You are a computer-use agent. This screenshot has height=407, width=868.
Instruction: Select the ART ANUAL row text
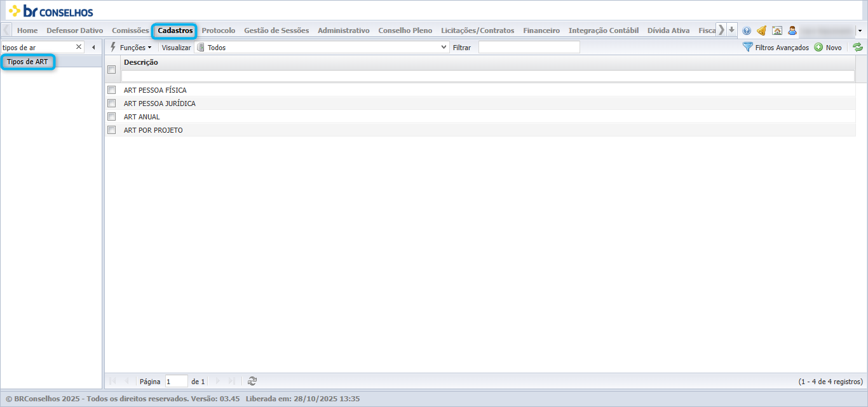(x=142, y=117)
